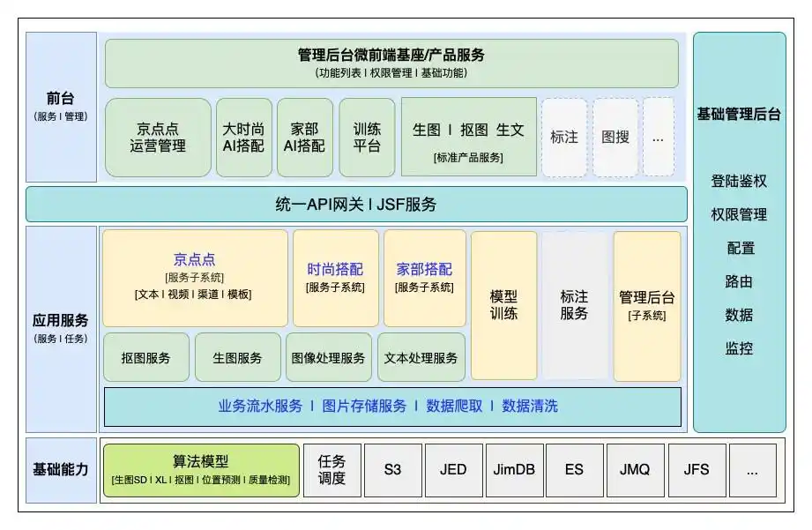This screenshot has width=812, height=530.
Task: Open the 训练平台 box
Action: point(367,138)
